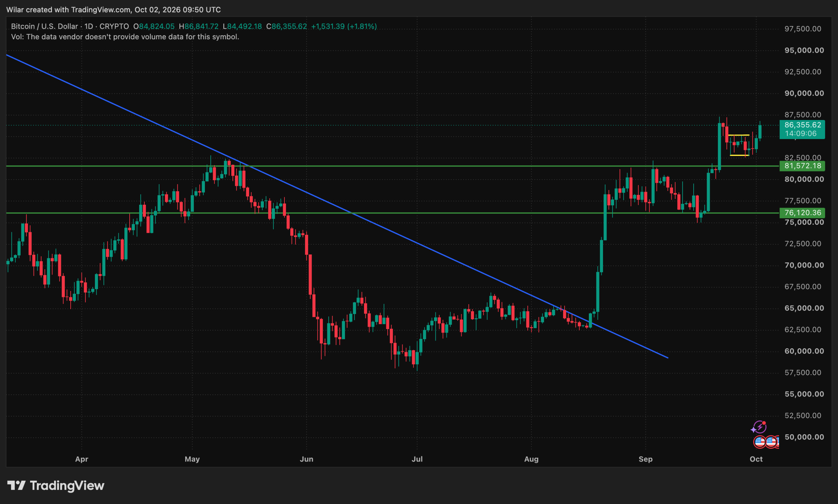Screen dimensions: 838x504
Task: Click the Jun label on time axis
Action: point(306,459)
